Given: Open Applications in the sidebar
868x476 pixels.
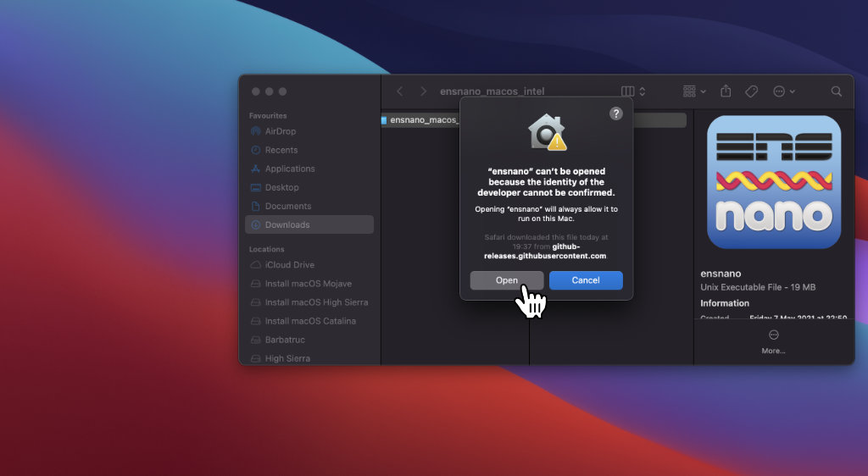Looking at the screenshot, I should (309, 169).
